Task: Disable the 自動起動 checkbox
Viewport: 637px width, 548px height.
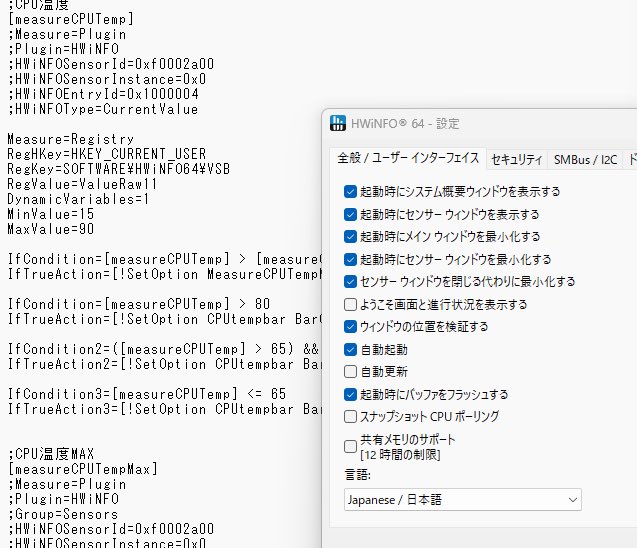Action: [350, 349]
